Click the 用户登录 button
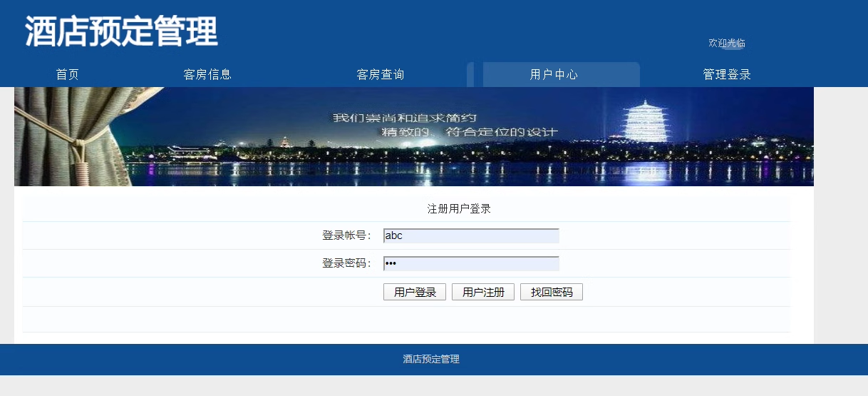868x396 pixels. click(415, 292)
